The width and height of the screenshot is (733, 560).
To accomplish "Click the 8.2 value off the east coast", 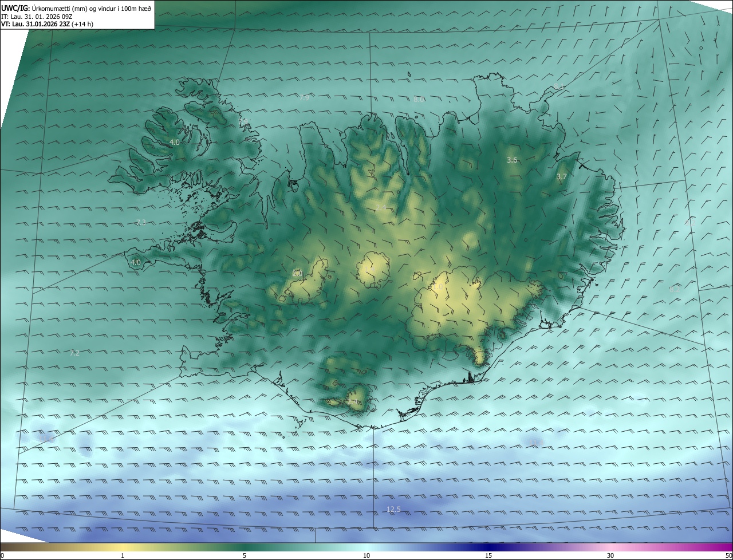I will tap(675, 290).
